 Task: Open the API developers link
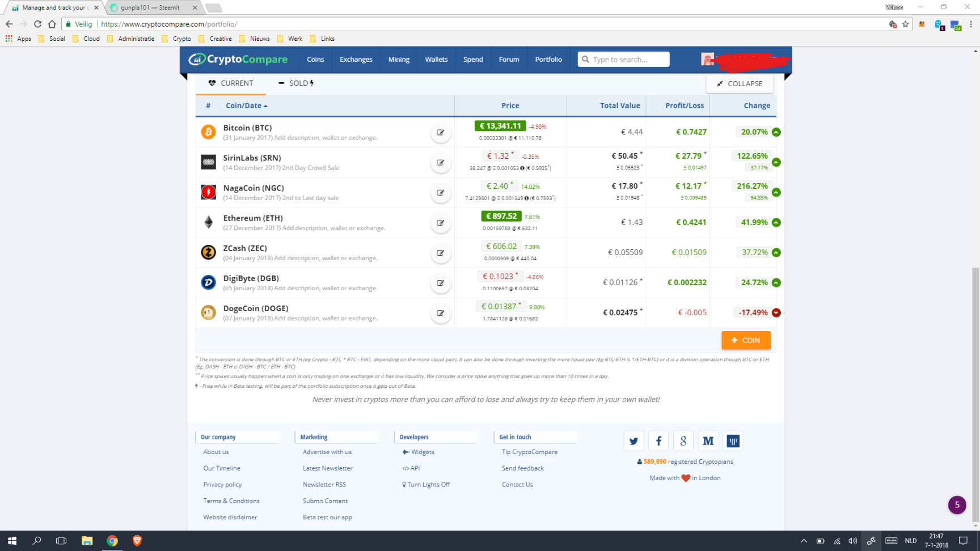point(411,468)
